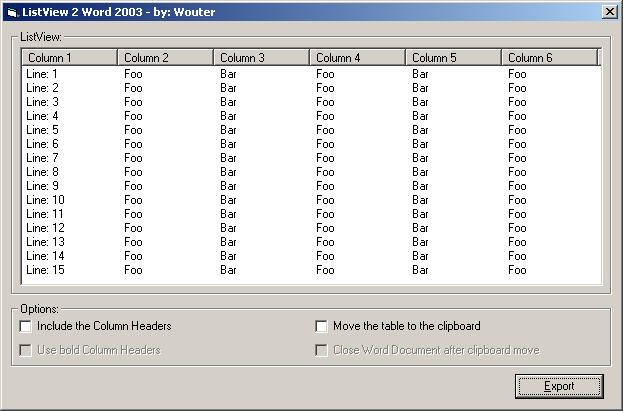This screenshot has width=623, height=411.
Task: Select the row labeled Line: 1
Action: coord(42,74)
